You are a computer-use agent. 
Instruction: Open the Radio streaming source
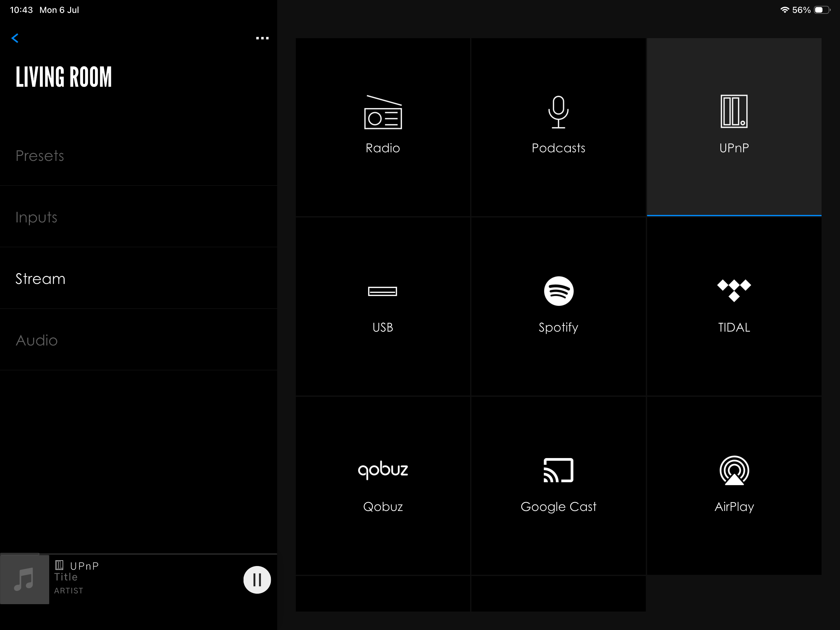pos(383,127)
